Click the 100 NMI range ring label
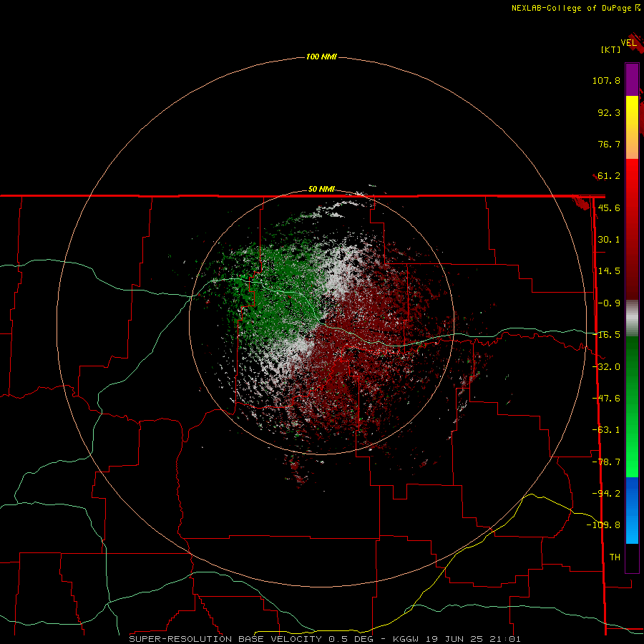This screenshot has height=644, width=644. 321,57
